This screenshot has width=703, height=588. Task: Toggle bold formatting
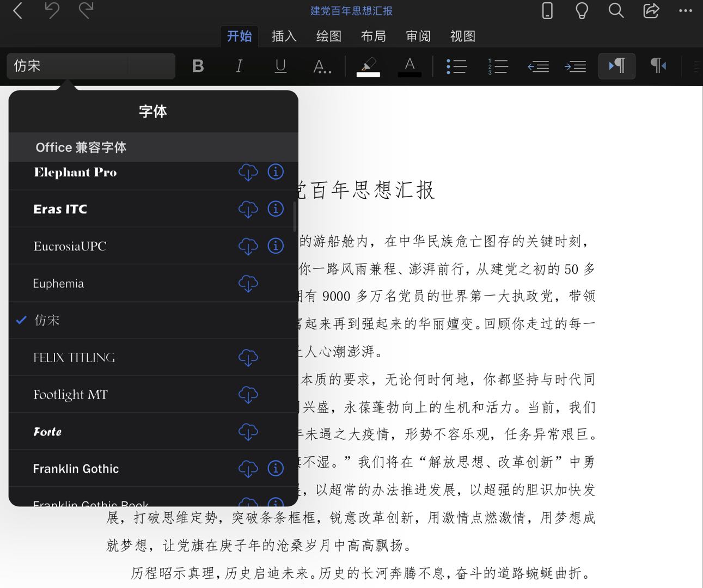pyautogui.click(x=198, y=66)
